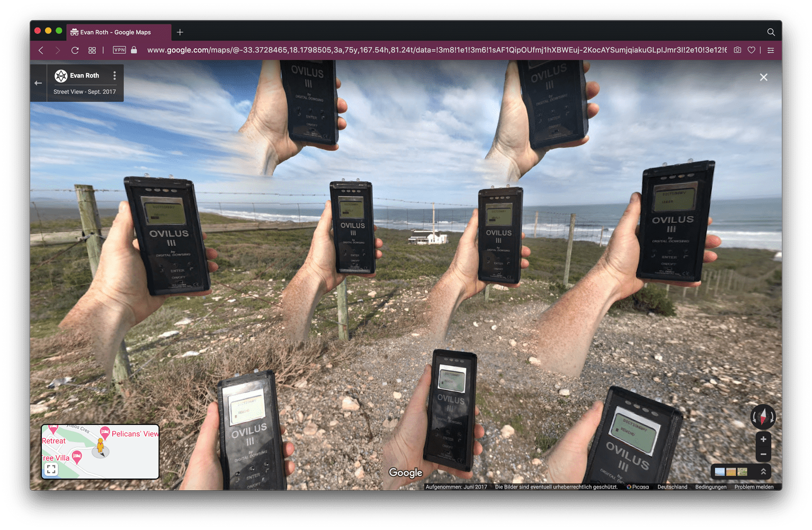Open the tab search magnifier
The width and height of the screenshot is (812, 530).
pyautogui.click(x=771, y=32)
